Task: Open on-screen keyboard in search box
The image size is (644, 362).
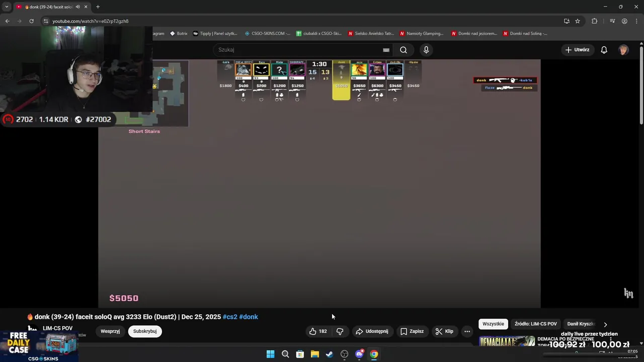Action: point(386,50)
